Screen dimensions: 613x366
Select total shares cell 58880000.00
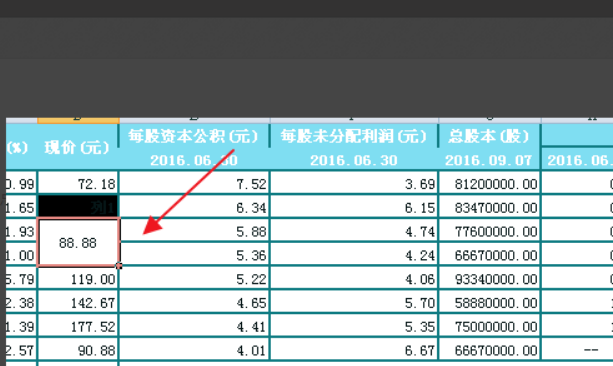[x=489, y=302]
